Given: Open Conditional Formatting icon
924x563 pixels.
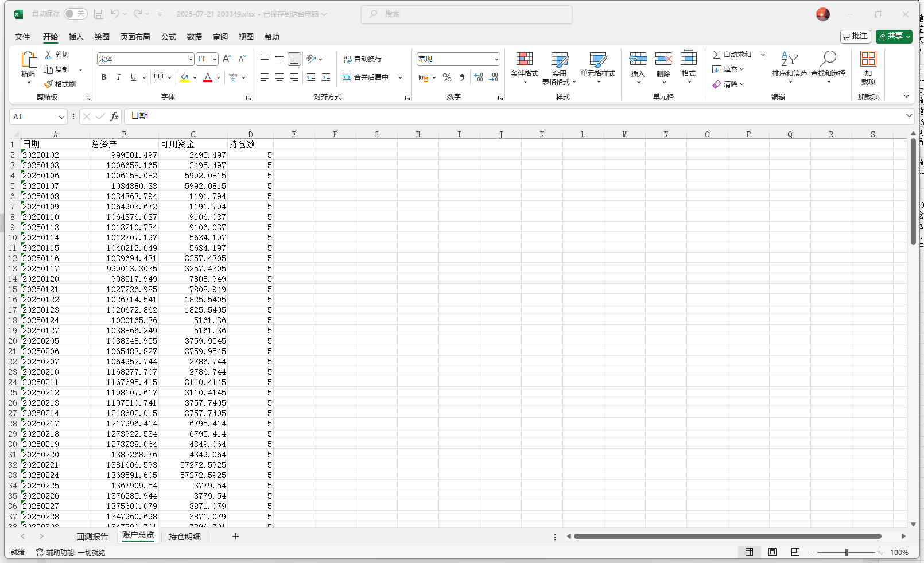Looking at the screenshot, I should (x=524, y=59).
